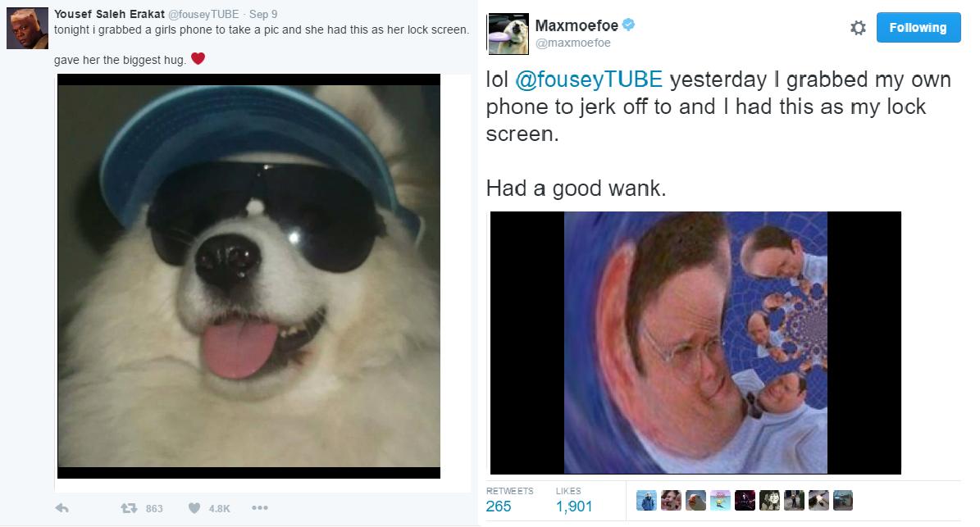Click the blue verified badge next to Maxmoefoe
Viewport: 980px width, 527px height.
click(x=629, y=25)
